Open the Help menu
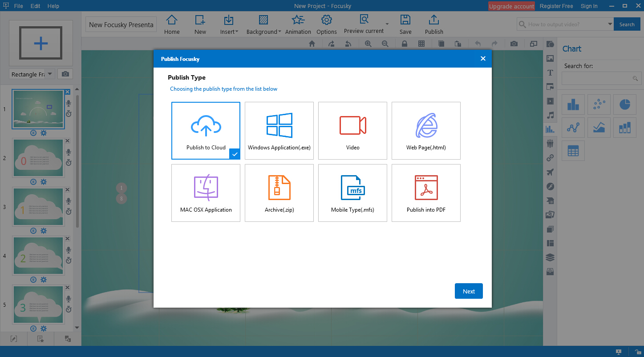The image size is (644, 357). click(x=53, y=6)
